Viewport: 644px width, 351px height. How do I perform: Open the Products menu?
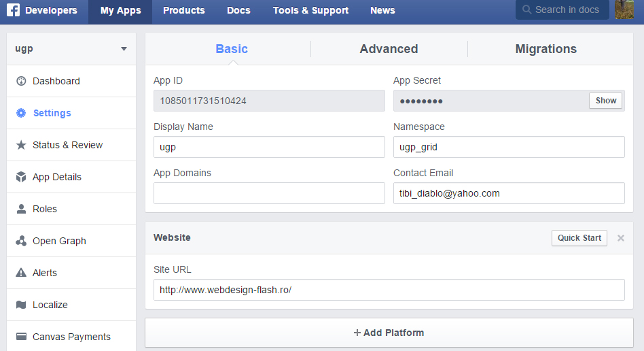pyautogui.click(x=183, y=11)
